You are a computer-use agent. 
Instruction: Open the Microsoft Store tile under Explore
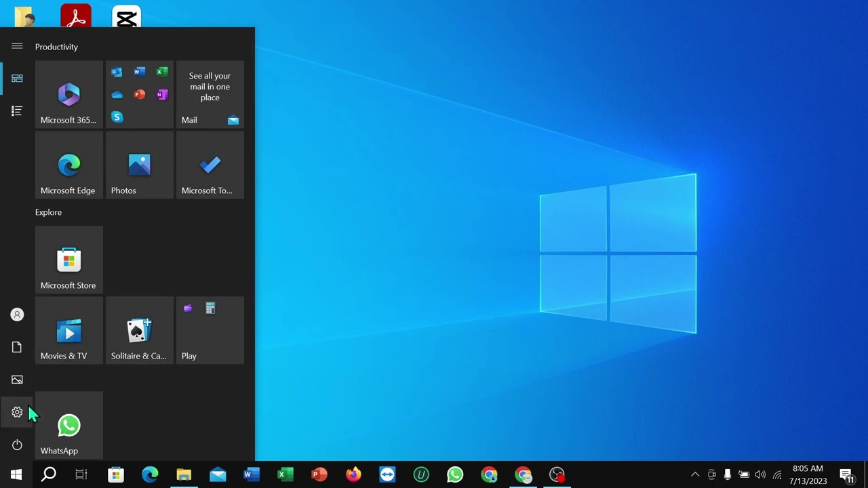pos(69,260)
